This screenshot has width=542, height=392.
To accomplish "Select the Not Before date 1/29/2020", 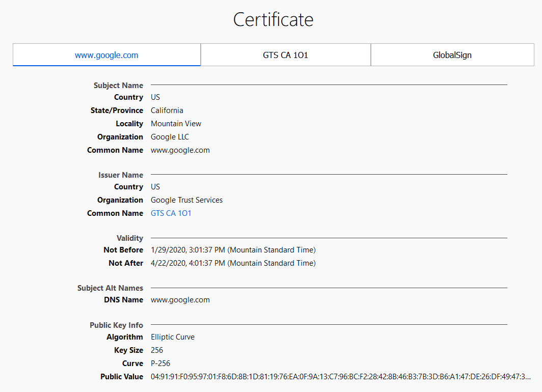I will click(x=233, y=250).
